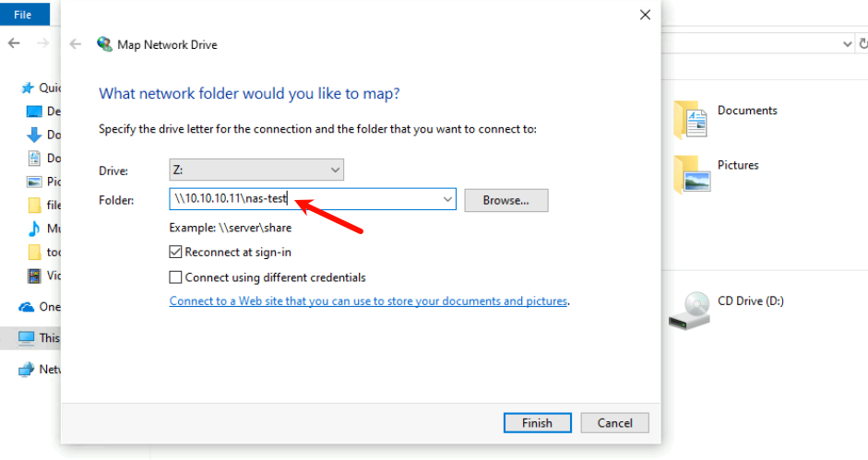Uncheck Reconnect at sign-in
Viewport: 868px width, 460px height.
pyautogui.click(x=176, y=252)
